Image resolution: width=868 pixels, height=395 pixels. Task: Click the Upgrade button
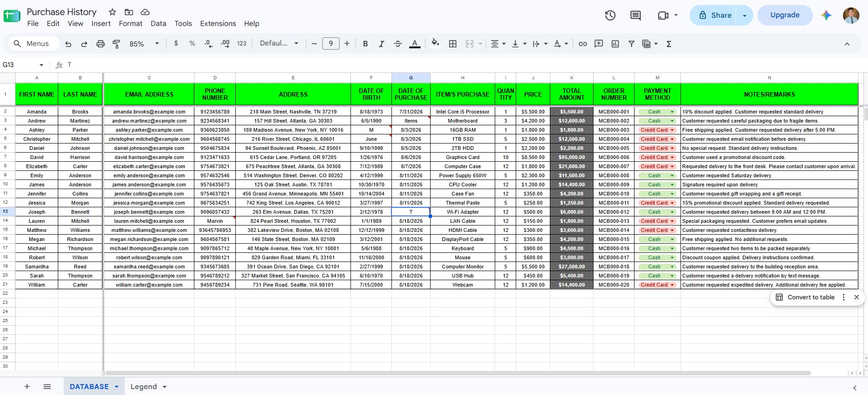(785, 15)
